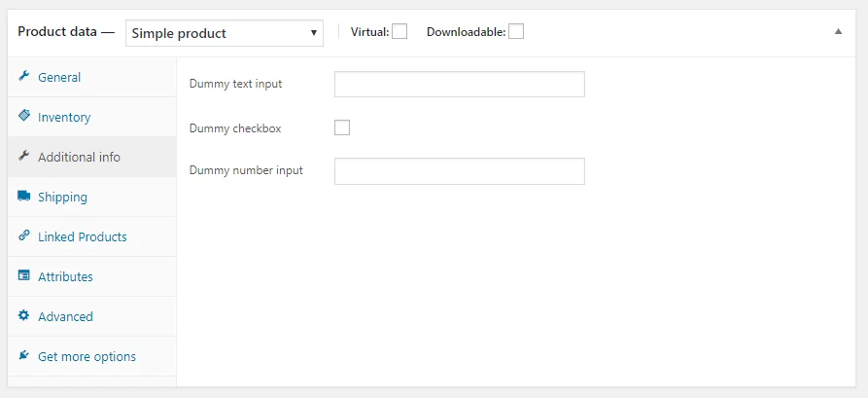The width and height of the screenshot is (868, 398).
Task: Click the Shipping truck icon
Action: click(x=23, y=196)
